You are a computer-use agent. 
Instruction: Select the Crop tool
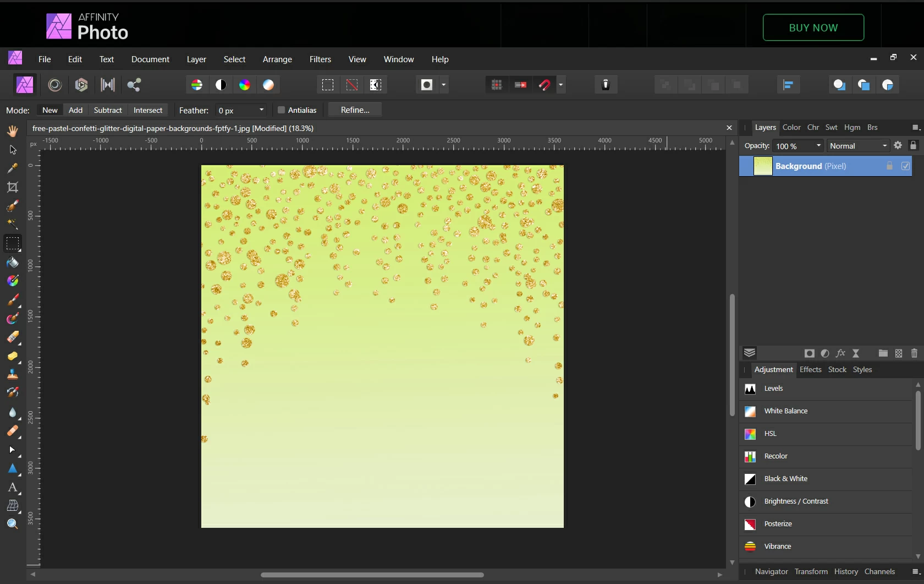(x=12, y=188)
